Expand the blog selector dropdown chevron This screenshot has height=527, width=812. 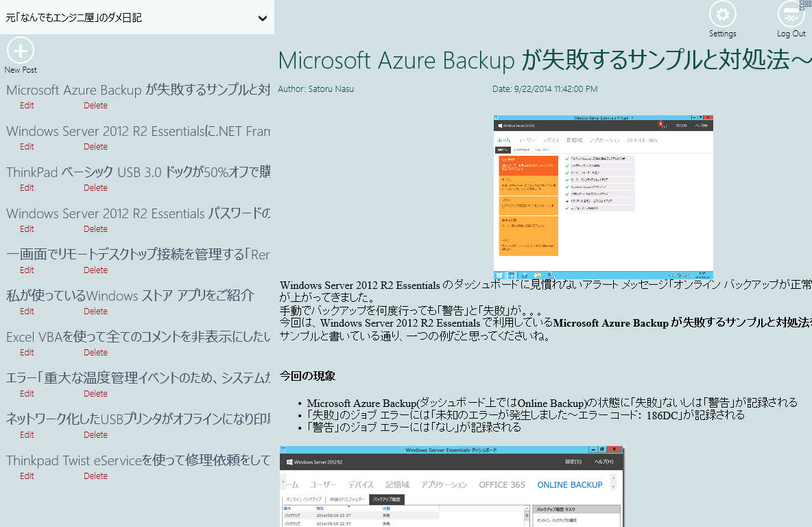pos(263,18)
